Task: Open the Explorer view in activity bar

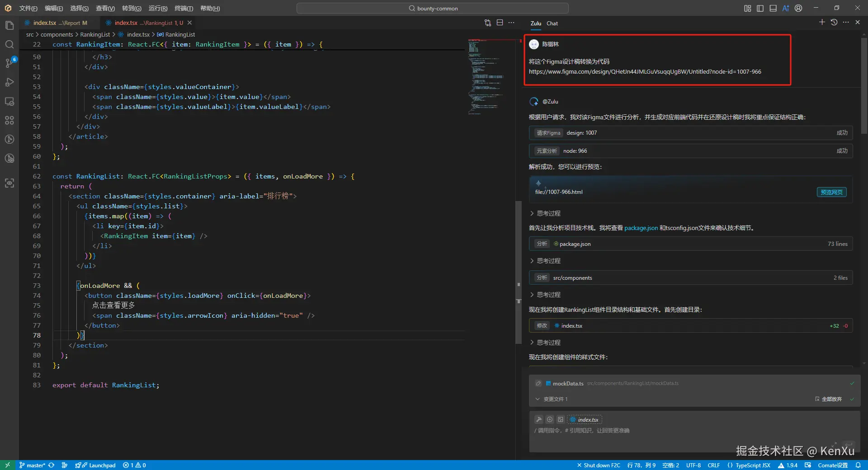Action: click(9, 26)
